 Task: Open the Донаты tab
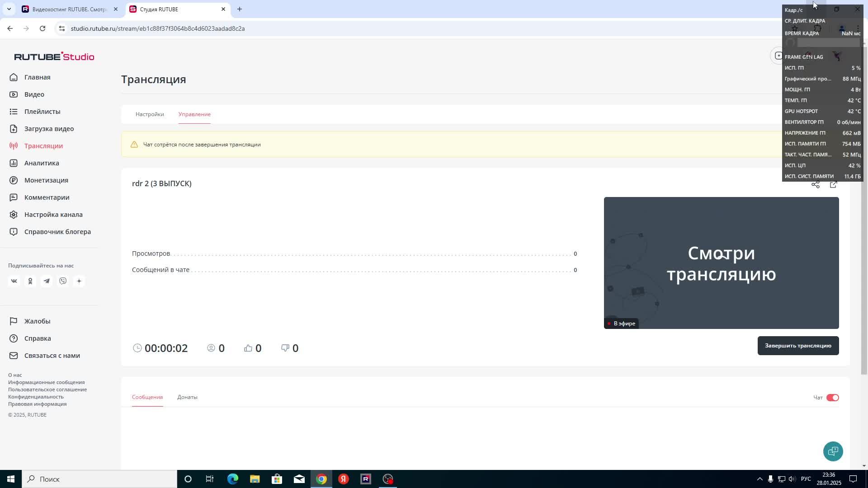[187, 397]
